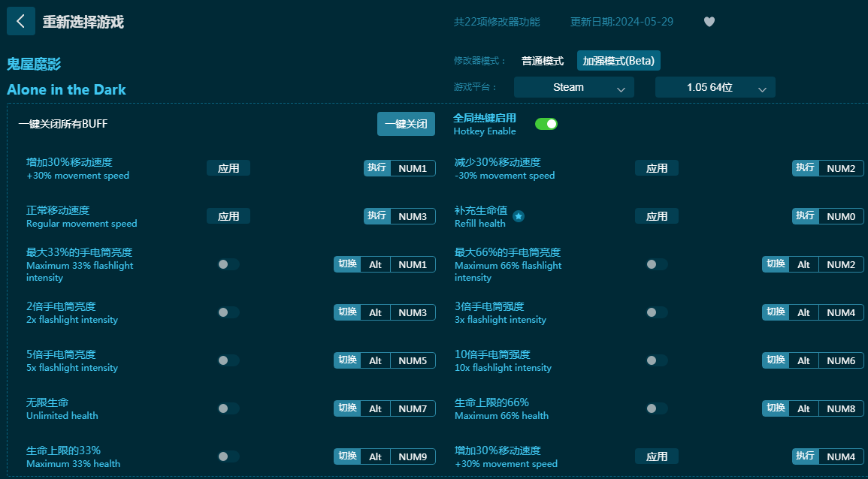Click the Alone in the Dark title

[x=66, y=89]
